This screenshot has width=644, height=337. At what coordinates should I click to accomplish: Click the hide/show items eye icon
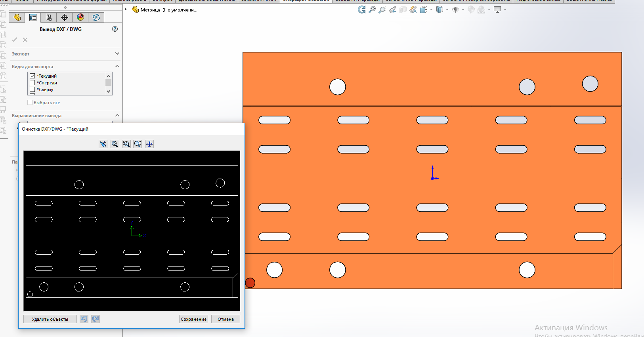pyautogui.click(x=455, y=10)
